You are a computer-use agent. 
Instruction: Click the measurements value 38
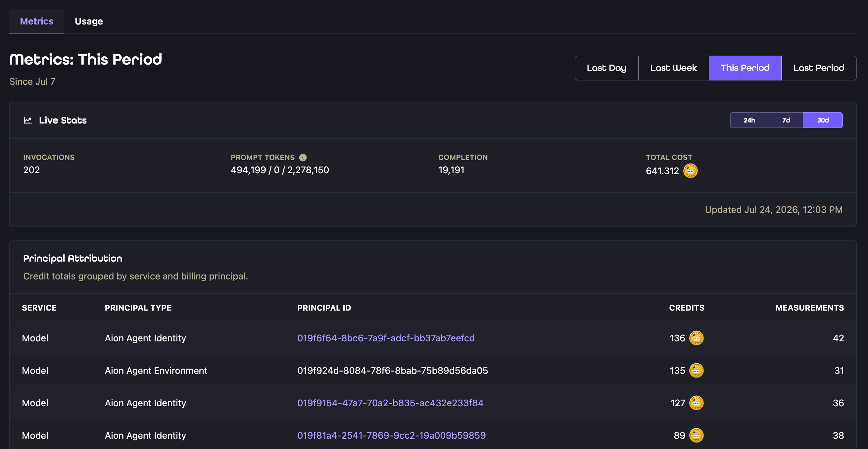tap(838, 435)
